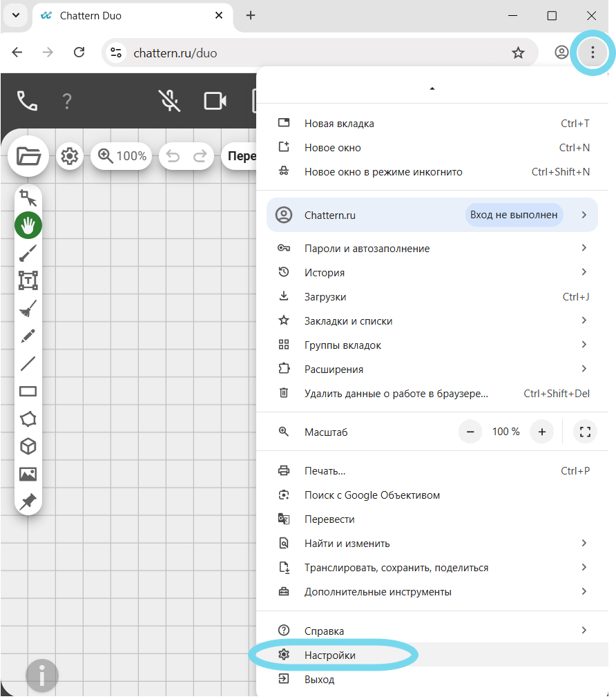Pick the text box tool
The height and width of the screenshot is (699, 616).
(x=28, y=280)
